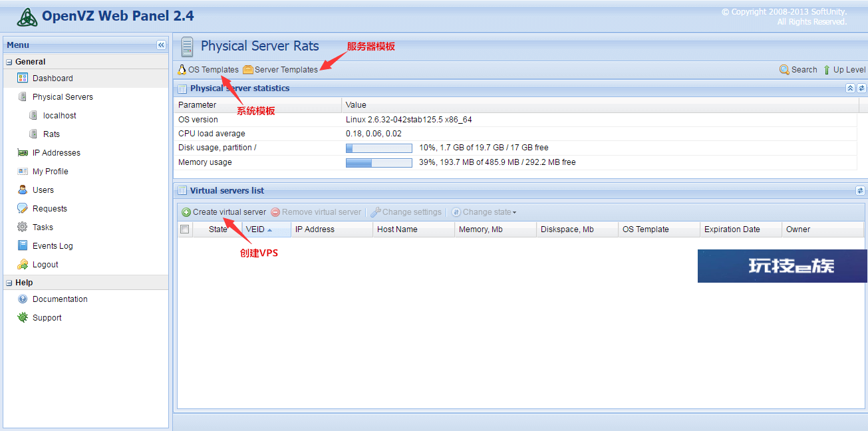Click the Server Templates folder icon

[248, 69]
